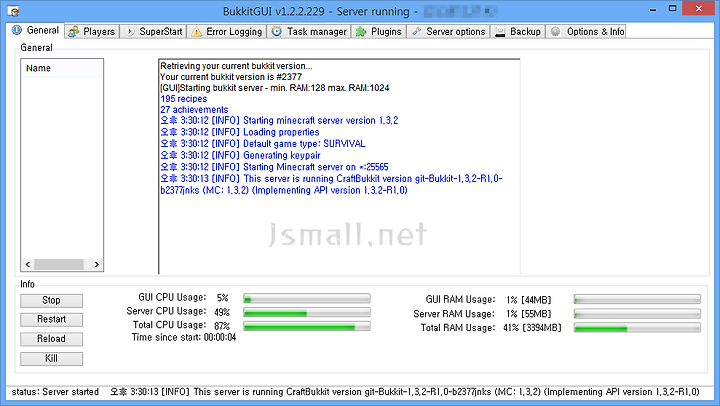Click the GUI RAM Usage progress bar
Image resolution: width=720 pixels, height=406 pixels.
coord(637,300)
